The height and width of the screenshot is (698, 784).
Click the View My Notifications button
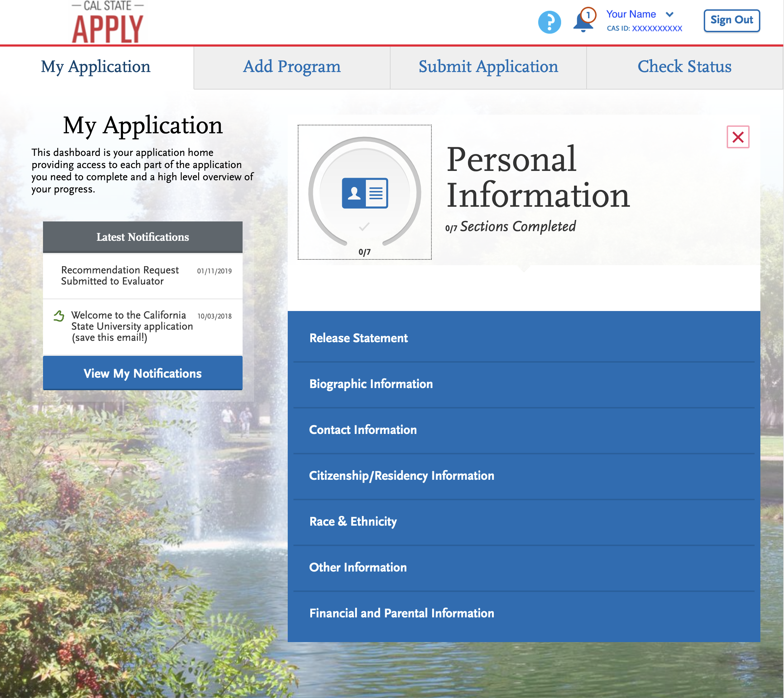(142, 373)
